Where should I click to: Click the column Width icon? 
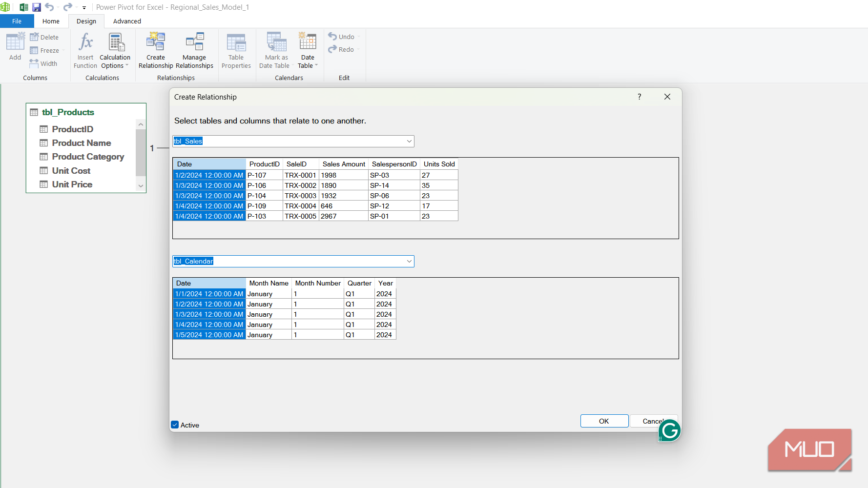click(34, 63)
